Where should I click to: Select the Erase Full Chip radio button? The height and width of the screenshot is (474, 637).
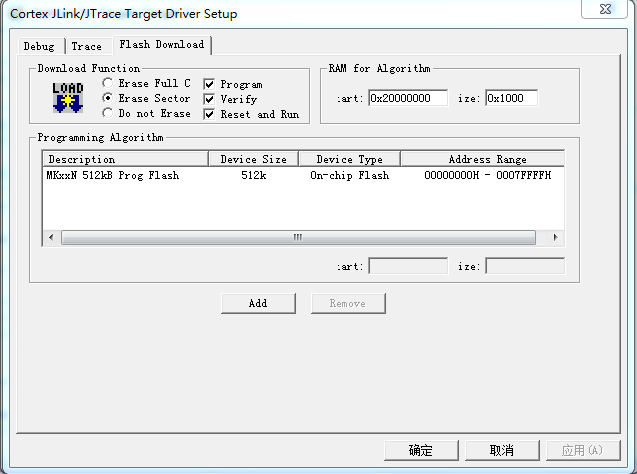(108, 83)
